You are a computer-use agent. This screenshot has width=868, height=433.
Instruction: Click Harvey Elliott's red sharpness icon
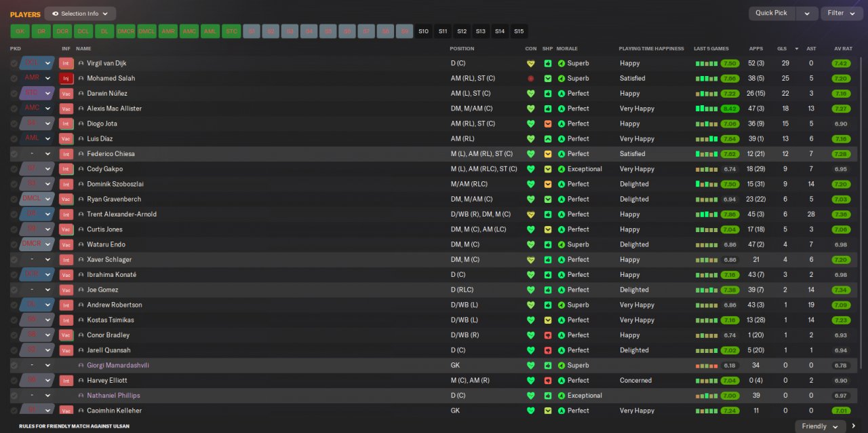pos(548,380)
